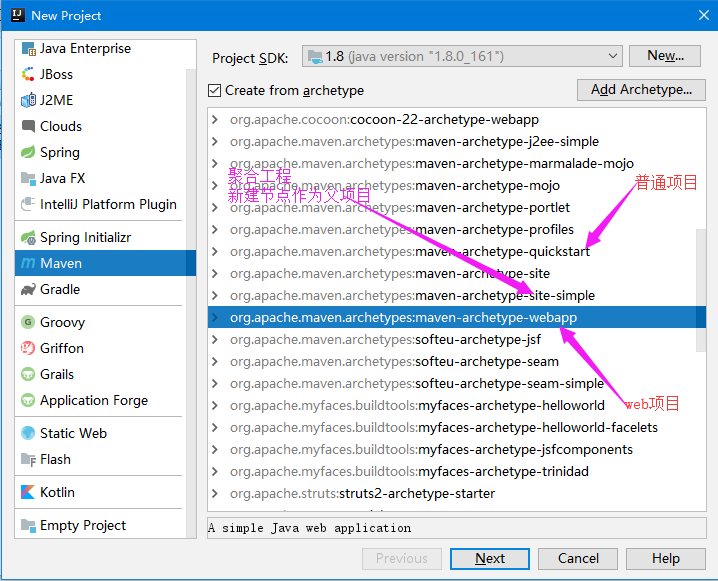
Task: Click the Gradle elephant icon
Action: coord(28,289)
